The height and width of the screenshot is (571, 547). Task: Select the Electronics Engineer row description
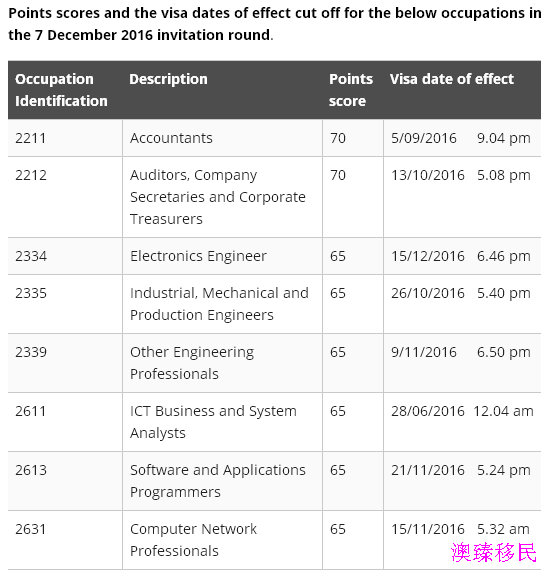[198, 256]
